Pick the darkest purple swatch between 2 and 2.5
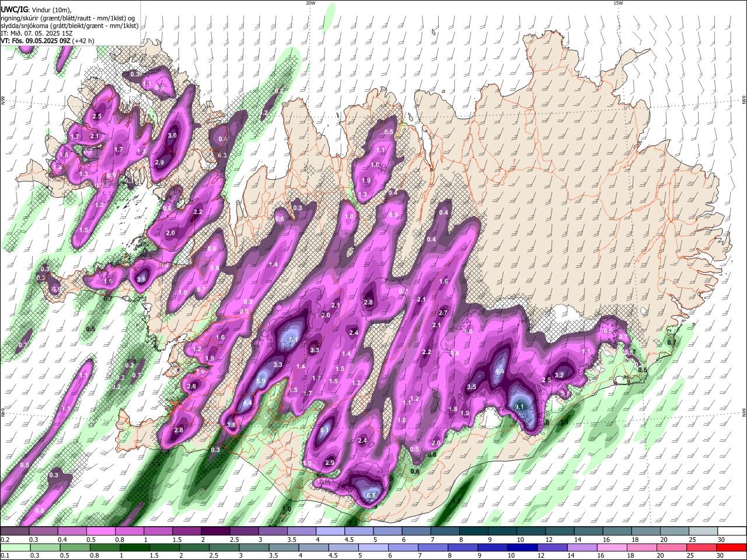The height and width of the screenshot is (560, 747). 215,531
